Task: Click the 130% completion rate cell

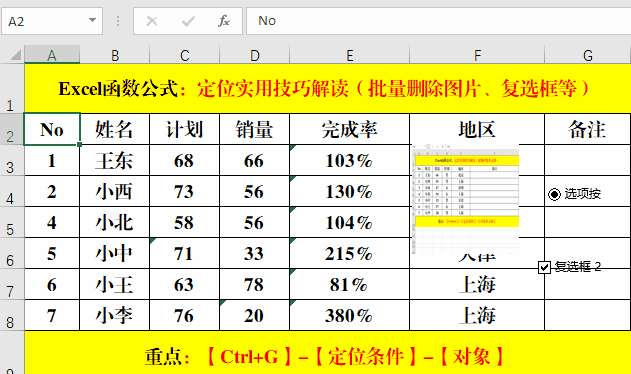Action: click(349, 191)
